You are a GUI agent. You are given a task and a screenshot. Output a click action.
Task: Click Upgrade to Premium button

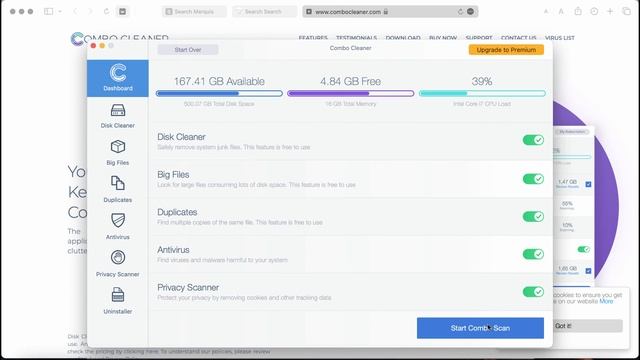[506, 50]
